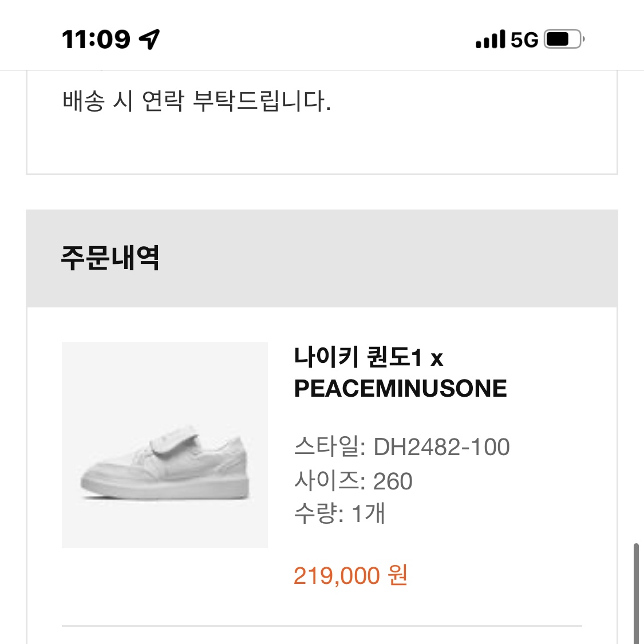Tap the cellular signal bars icon

click(x=491, y=39)
